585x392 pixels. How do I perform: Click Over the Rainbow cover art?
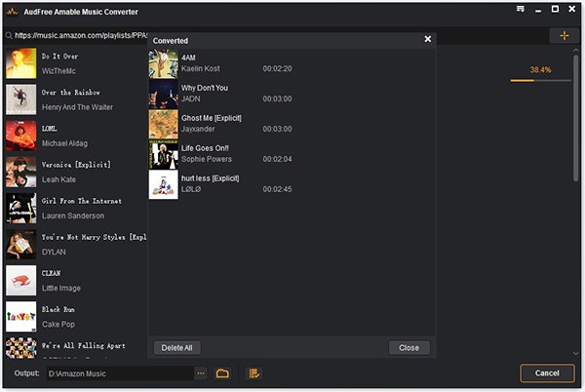(x=21, y=99)
